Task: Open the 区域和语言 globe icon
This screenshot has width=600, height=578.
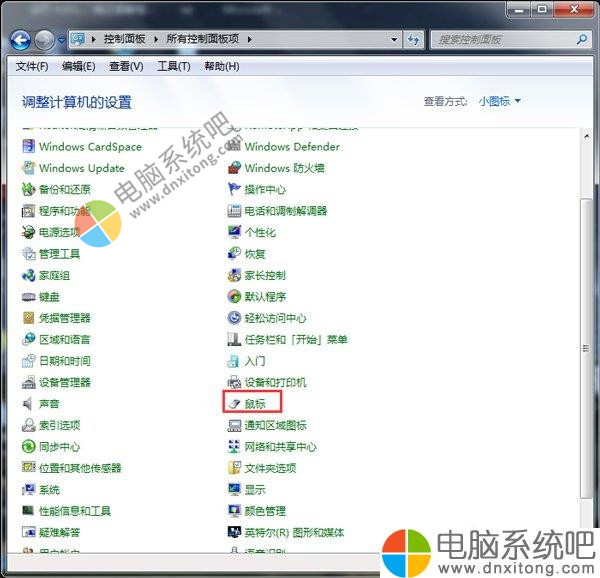Action: tap(28, 339)
